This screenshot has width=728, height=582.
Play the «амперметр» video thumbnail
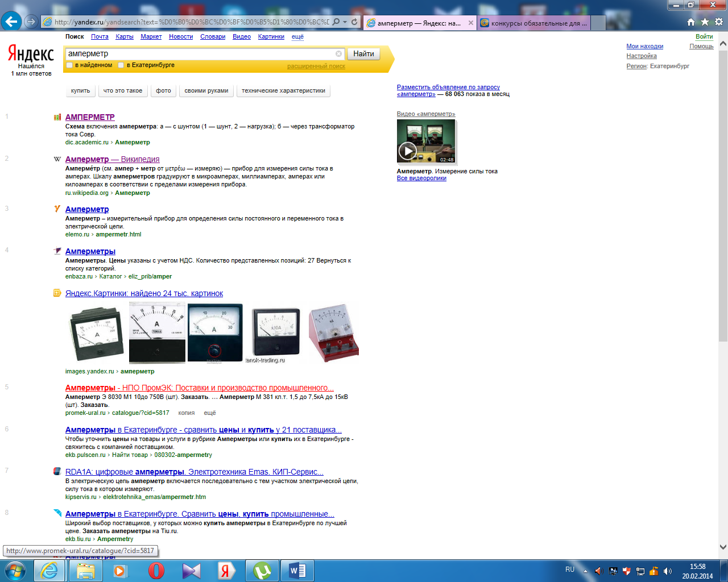426,142
